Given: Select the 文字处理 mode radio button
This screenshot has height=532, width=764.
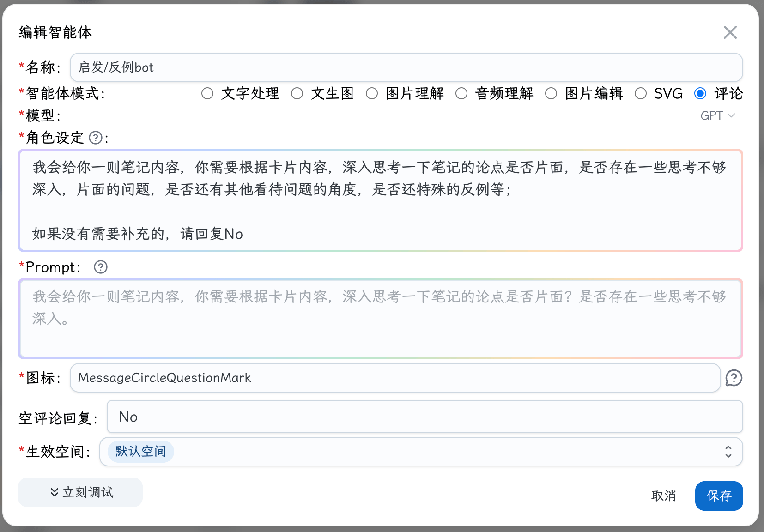Looking at the screenshot, I should click(x=207, y=94).
